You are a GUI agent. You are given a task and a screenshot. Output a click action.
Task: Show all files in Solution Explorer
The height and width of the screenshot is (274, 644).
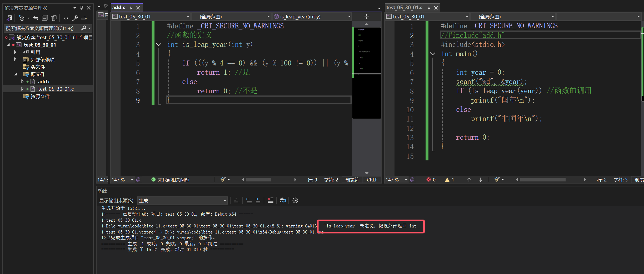[x=54, y=18]
